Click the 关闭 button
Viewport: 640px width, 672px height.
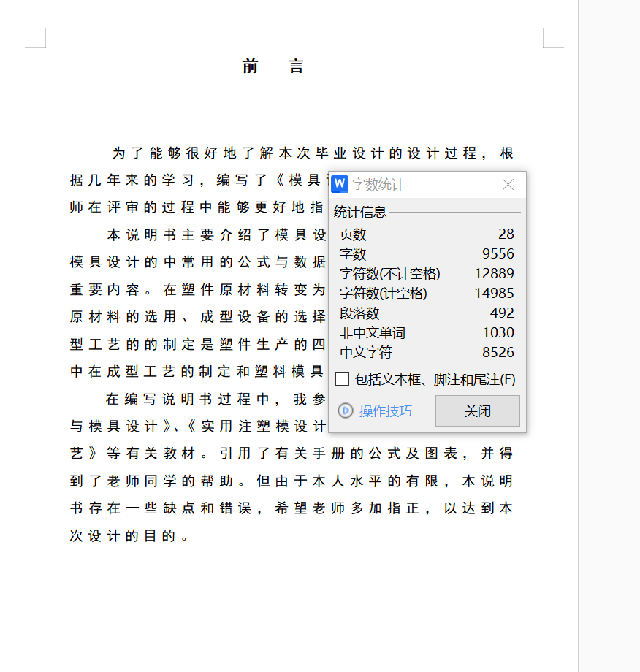pos(478,411)
